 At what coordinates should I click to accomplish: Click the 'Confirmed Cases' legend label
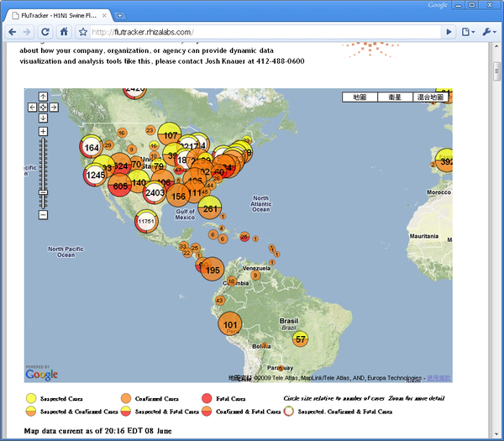click(156, 399)
